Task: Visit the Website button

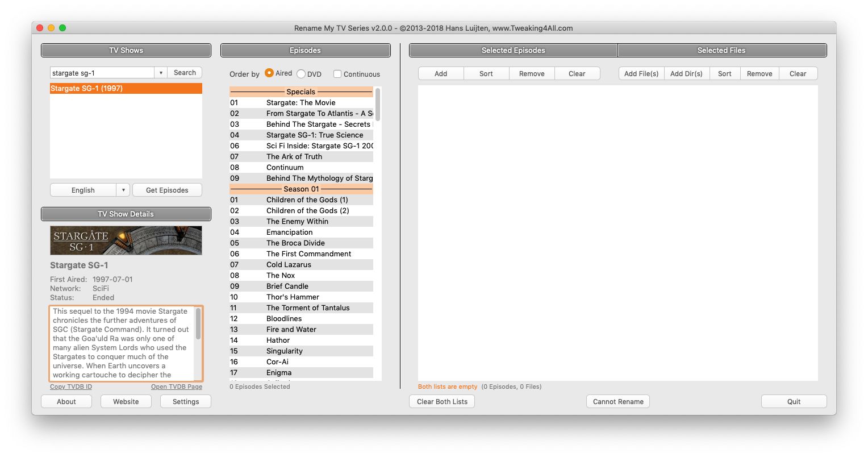Action: pyautogui.click(x=126, y=401)
